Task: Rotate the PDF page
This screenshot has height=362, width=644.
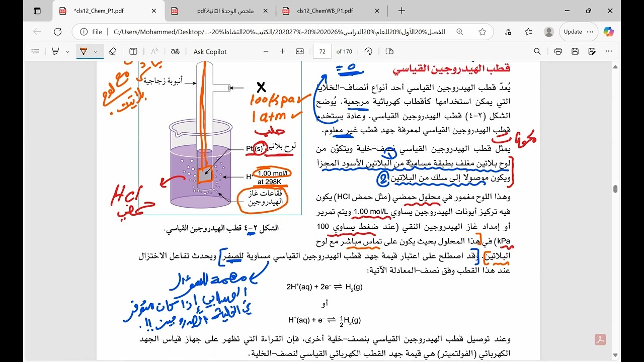Action: (x=369, y=51)
